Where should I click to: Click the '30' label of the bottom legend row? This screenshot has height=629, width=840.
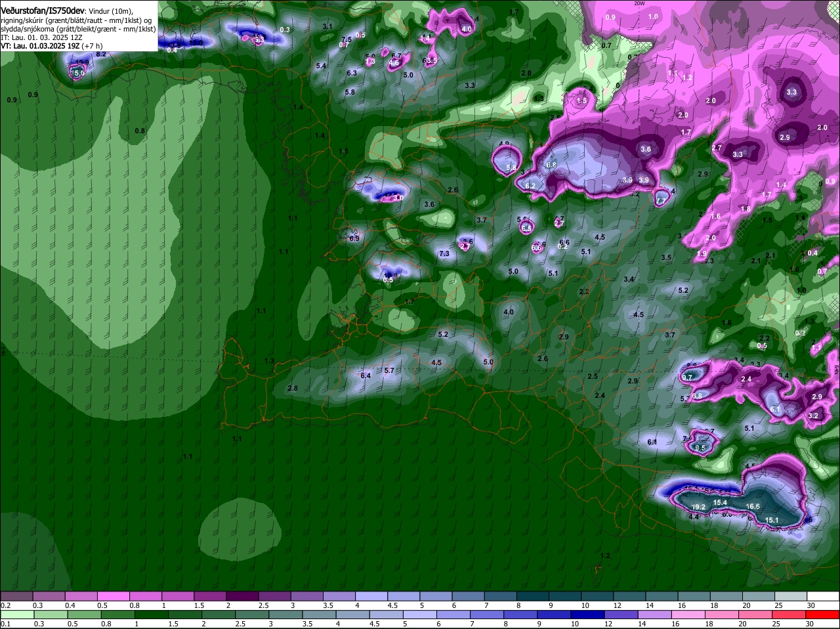point(810,624)
